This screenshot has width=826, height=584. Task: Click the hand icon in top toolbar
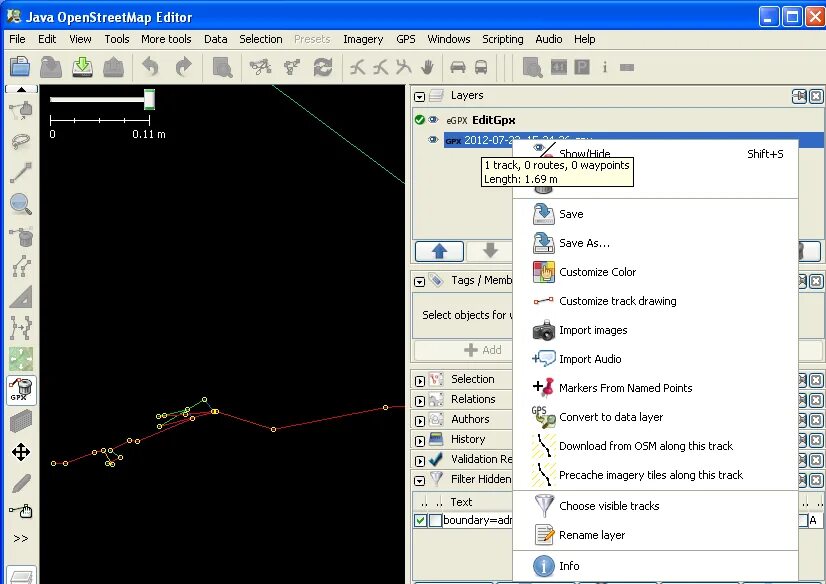click(x=427, y=67)
